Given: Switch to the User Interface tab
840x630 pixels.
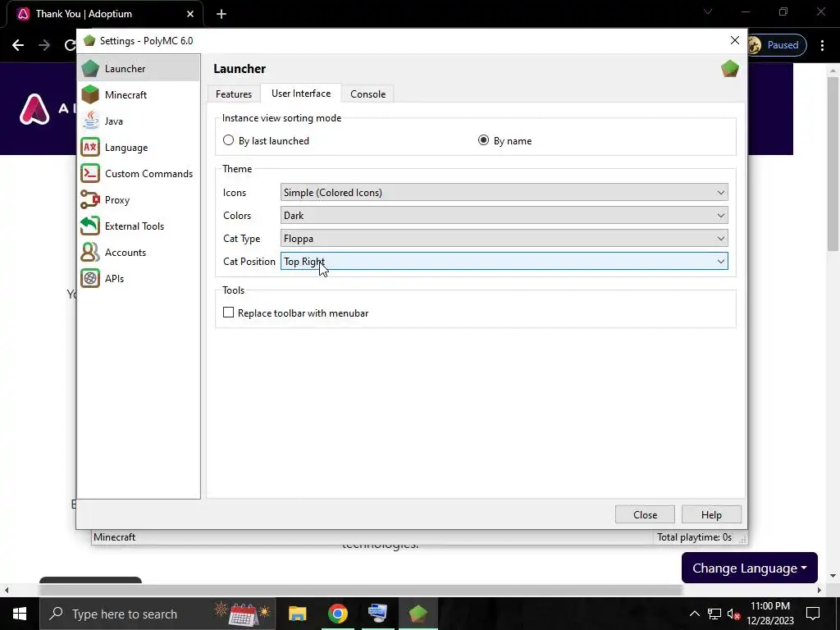Looking at the screenshot, I should [301, 94].
